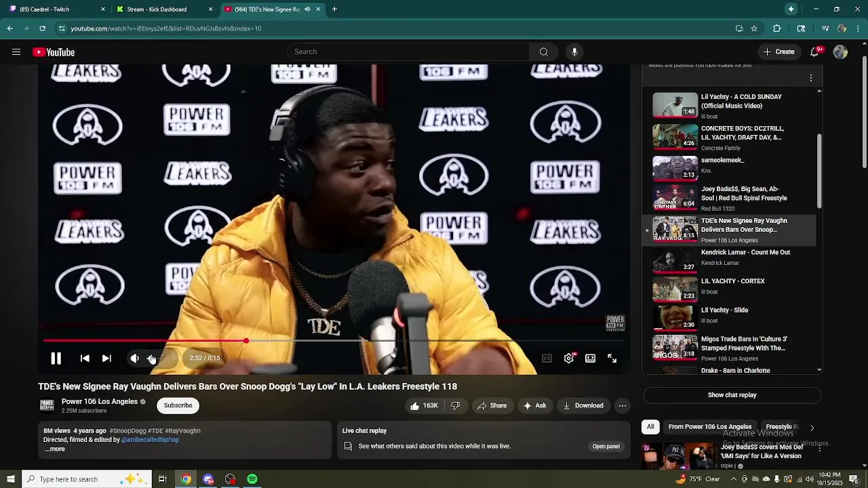Skip to the next video in playlist
868x488 pixels.
(x=106, y=359)
